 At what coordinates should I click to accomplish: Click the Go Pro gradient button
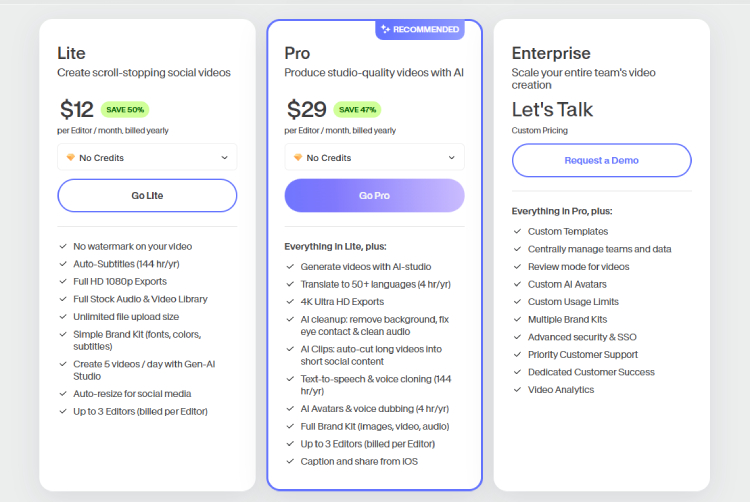tap(375, 196)
